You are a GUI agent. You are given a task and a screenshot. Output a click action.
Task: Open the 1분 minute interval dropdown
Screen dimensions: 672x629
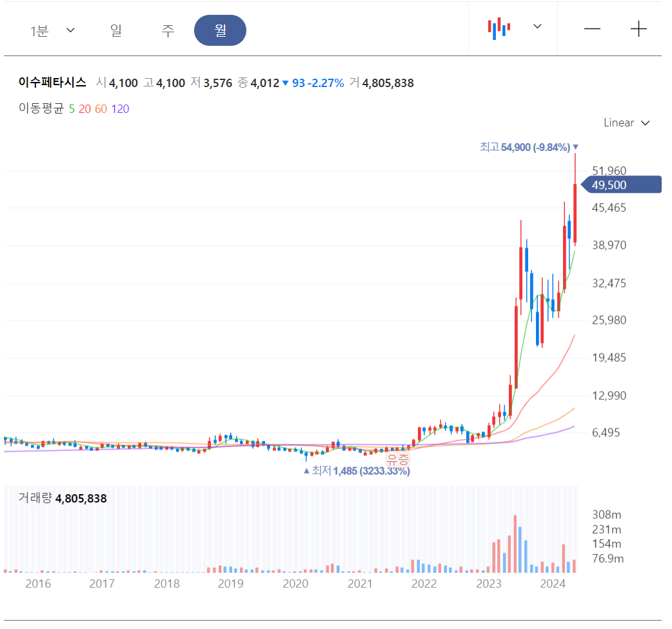(x=53, y=31)
